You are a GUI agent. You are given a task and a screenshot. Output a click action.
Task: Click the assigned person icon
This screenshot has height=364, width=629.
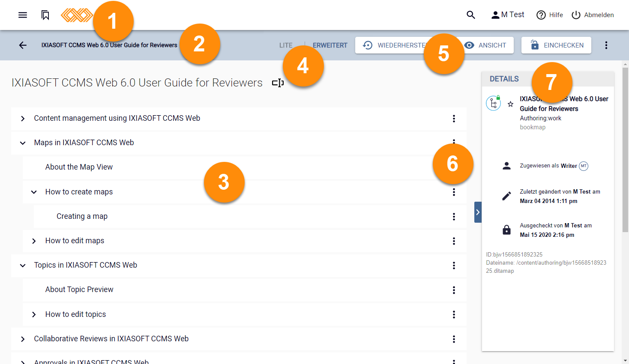(x=506, y=166)
